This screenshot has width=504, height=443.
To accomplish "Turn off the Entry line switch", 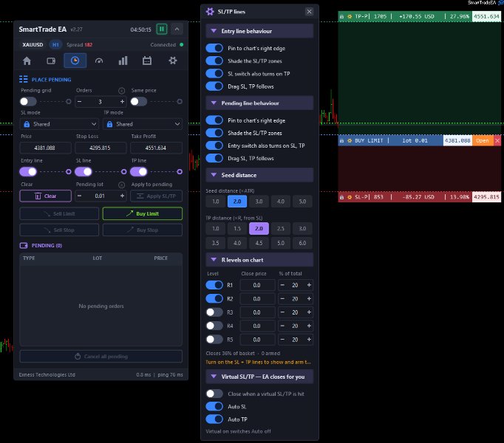I will coord(28,172).
